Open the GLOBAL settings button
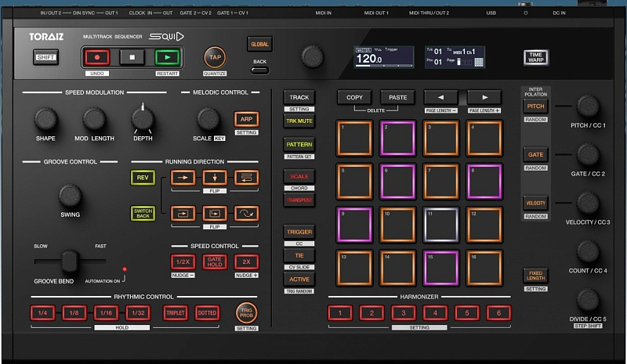This screenshot has width=627, height=364. tap(259, 44)
